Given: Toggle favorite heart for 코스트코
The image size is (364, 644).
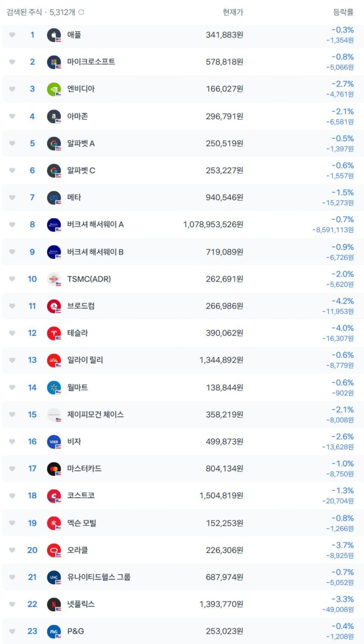Looking at the screenshot, I should (12, 496).
